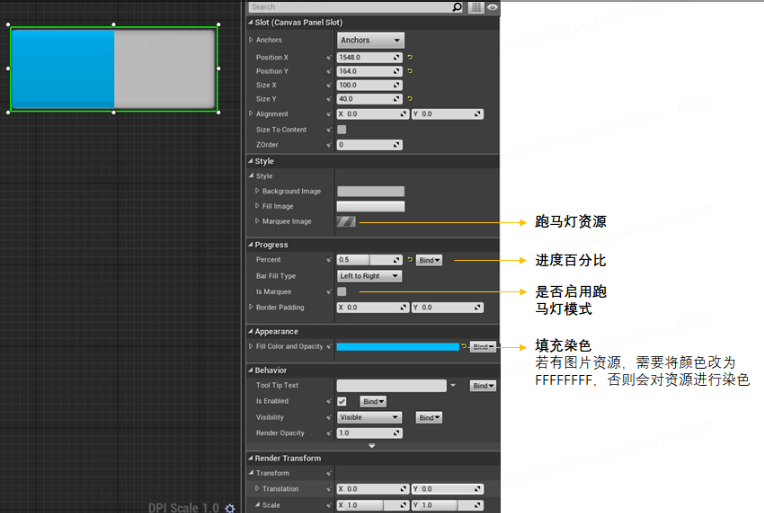
Task: Enable the Is Marquee checkbox
Action: point(342,291)
